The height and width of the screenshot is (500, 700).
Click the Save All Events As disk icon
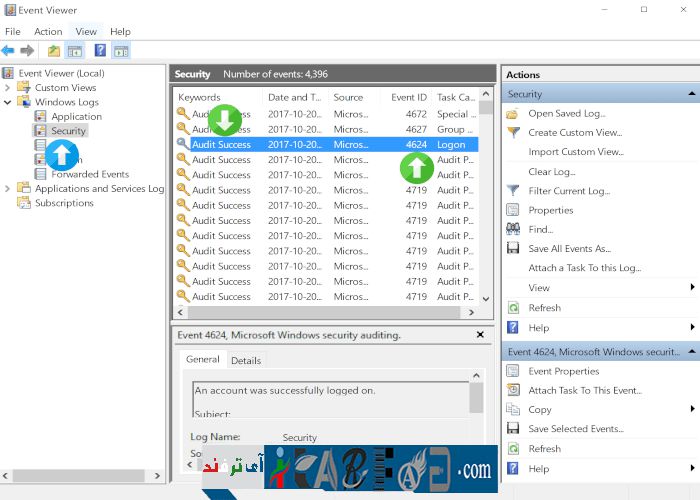pos(513,249)
